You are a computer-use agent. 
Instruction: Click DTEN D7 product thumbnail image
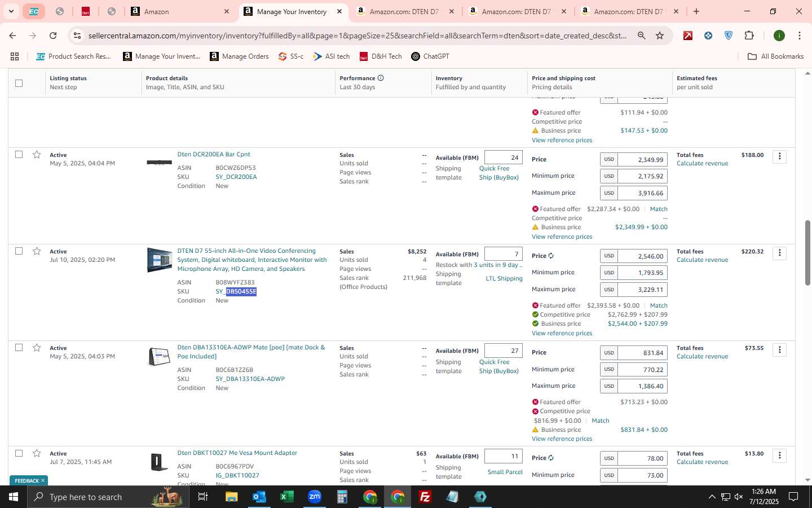coord(159,260)
